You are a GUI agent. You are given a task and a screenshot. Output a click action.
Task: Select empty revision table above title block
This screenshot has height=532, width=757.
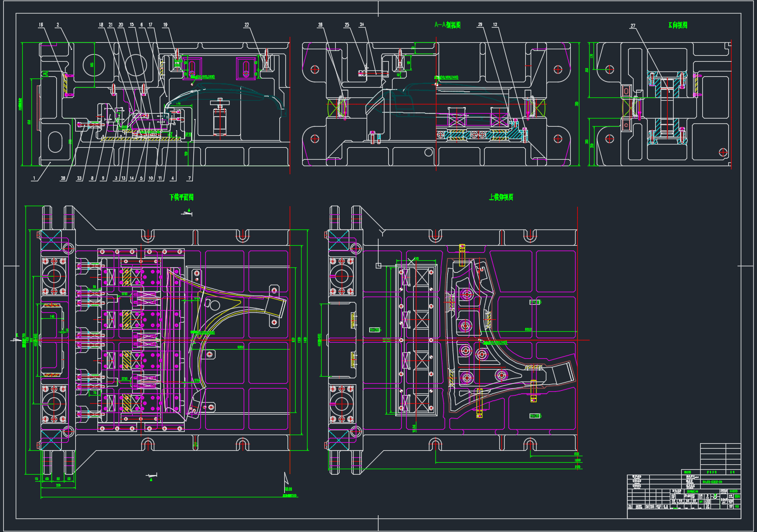click(x=720, y=456)
